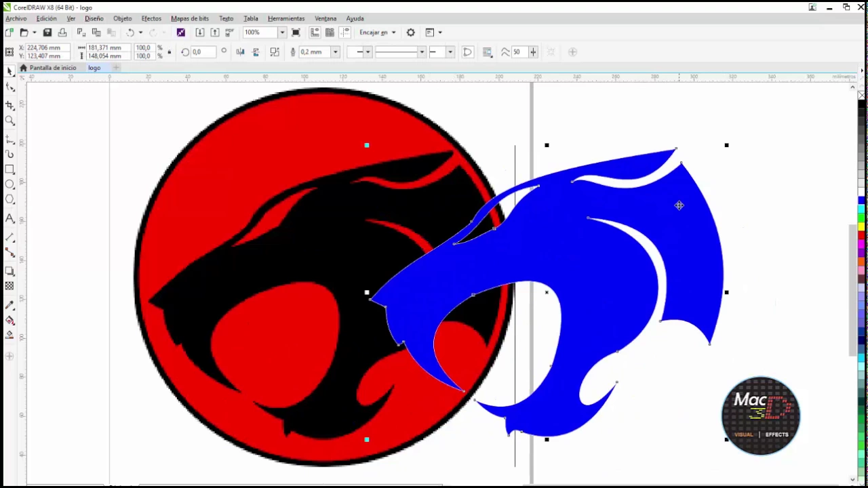
Task: Toggle Show guidelines button
Action: pyautogui.click(x=345, y=33)
